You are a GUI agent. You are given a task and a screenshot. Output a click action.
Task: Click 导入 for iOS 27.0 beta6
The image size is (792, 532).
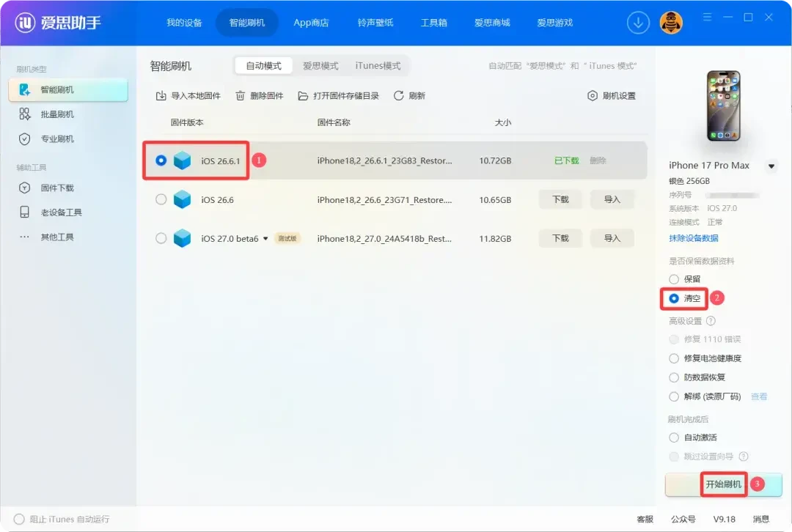[612, 238]
